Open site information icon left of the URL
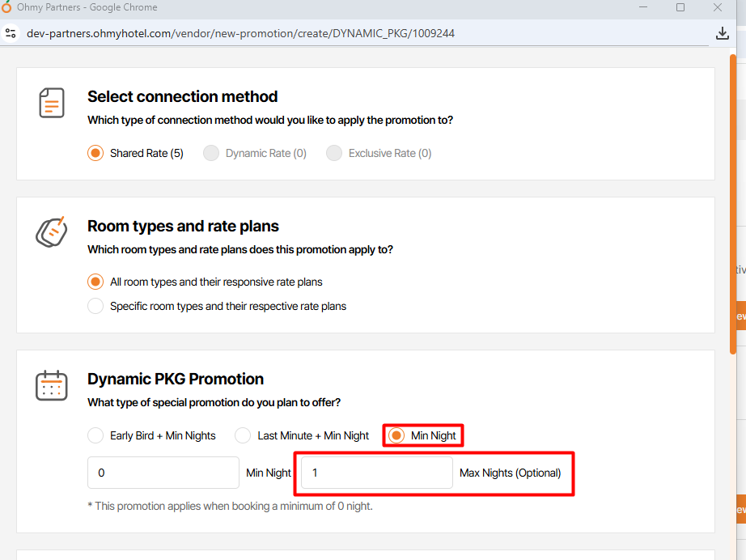Screen dimensions: 746x560 11,33
